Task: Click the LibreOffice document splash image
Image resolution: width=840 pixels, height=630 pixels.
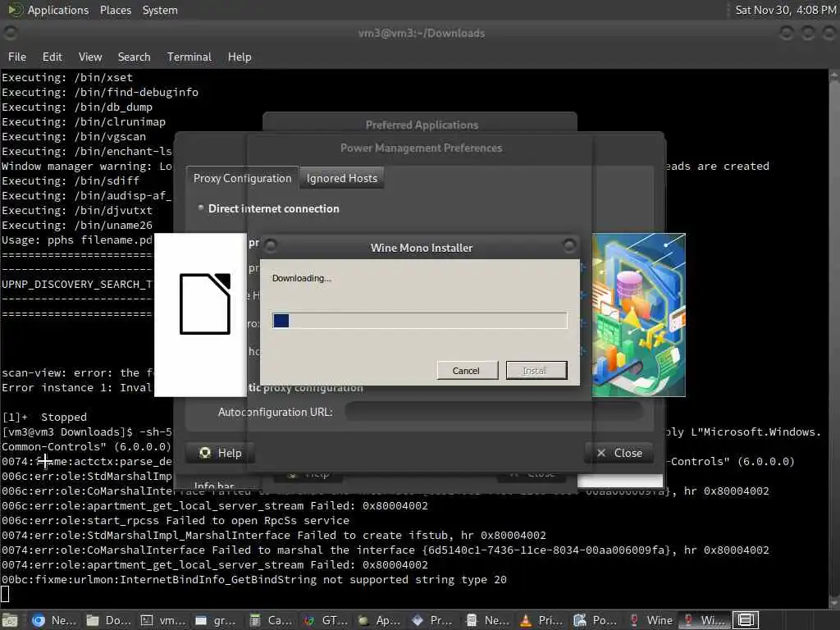Action: [x=200, y=314]
